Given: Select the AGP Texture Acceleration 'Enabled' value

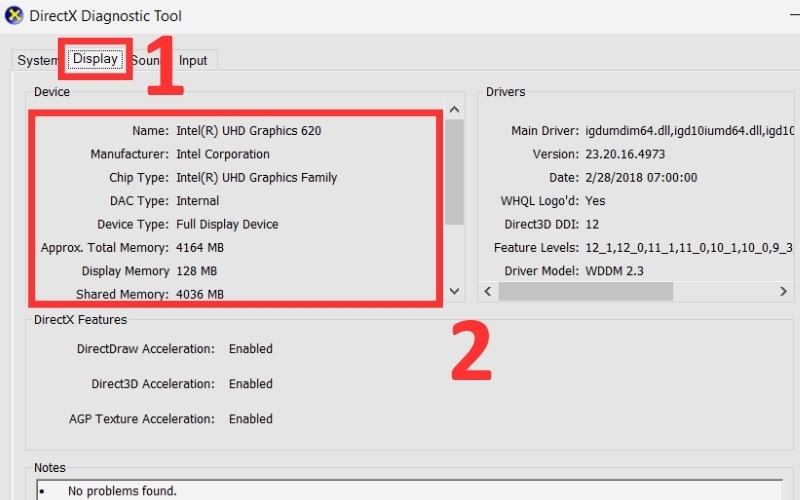Looking at the screenshot, I should [x=251, y=419].
